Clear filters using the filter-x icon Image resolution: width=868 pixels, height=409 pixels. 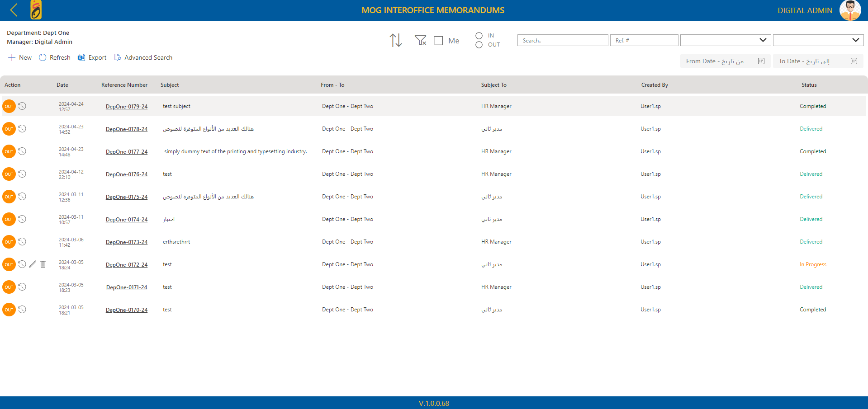pyautogui.click(x=420, y=40)
